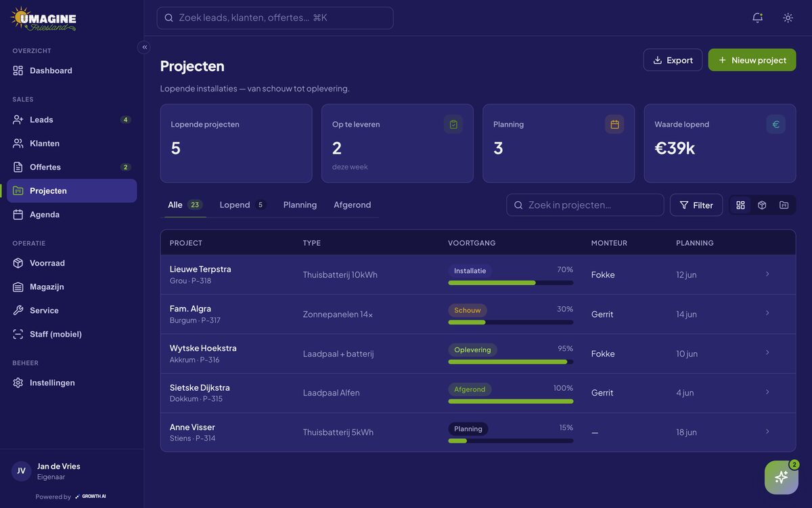
Task: Expand the Fam. Algra row chevron
Action: click(767, 314)
